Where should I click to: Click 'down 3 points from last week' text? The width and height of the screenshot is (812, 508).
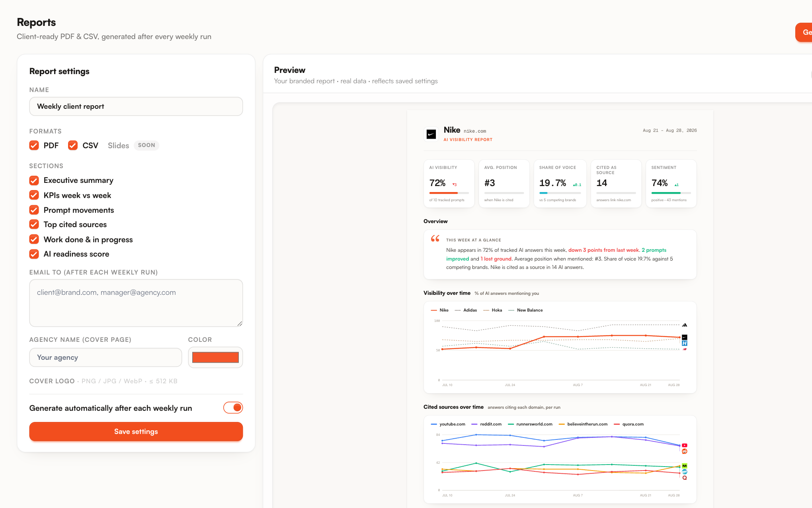603,250
